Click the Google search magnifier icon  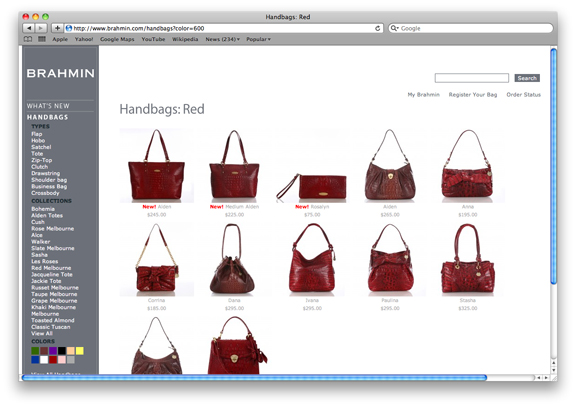point(393,28)
